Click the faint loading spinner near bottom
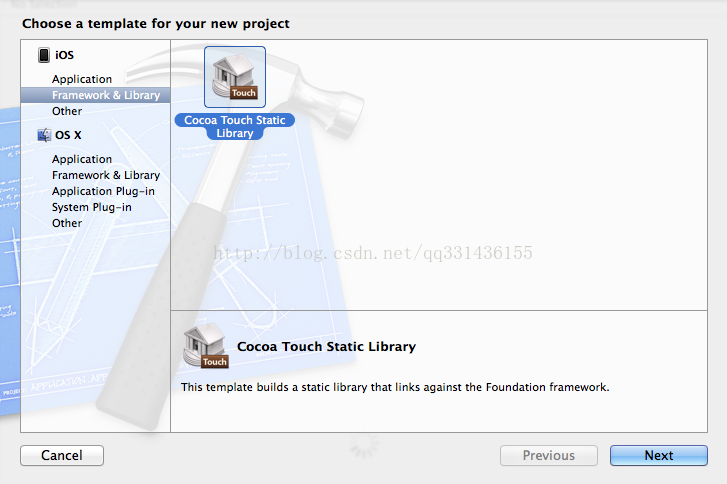727x484 pixels. (363, 446)
